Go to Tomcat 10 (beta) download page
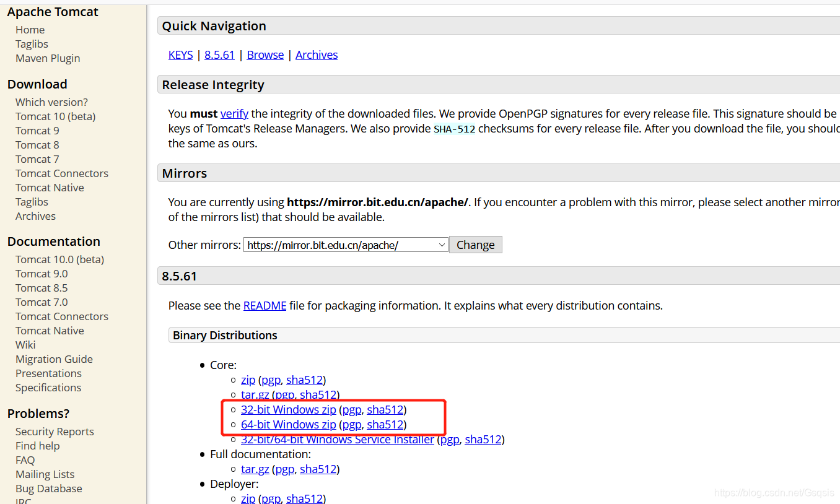 tap(55, 116)
